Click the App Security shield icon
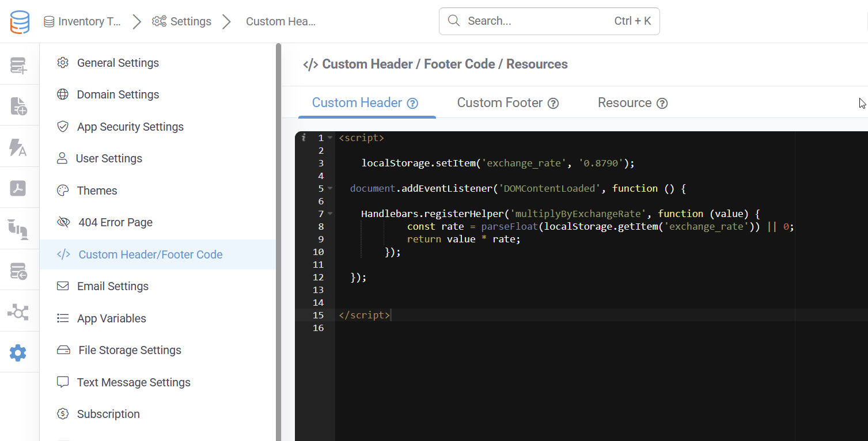The width and height of the screenshot is (868, 441). point(63,127)
